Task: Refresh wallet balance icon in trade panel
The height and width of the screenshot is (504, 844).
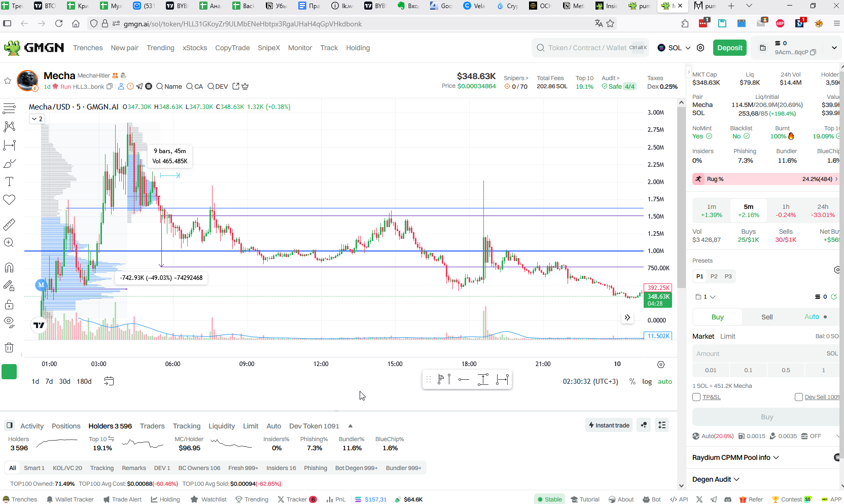Action: 834,297
